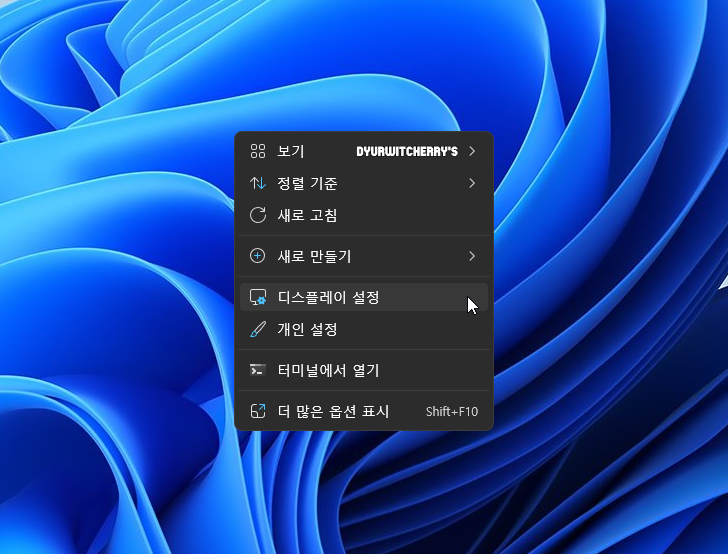Expand the 보기 submenu chevron
This screenshot has width=728, height=554.
click(x=472, y=151)
